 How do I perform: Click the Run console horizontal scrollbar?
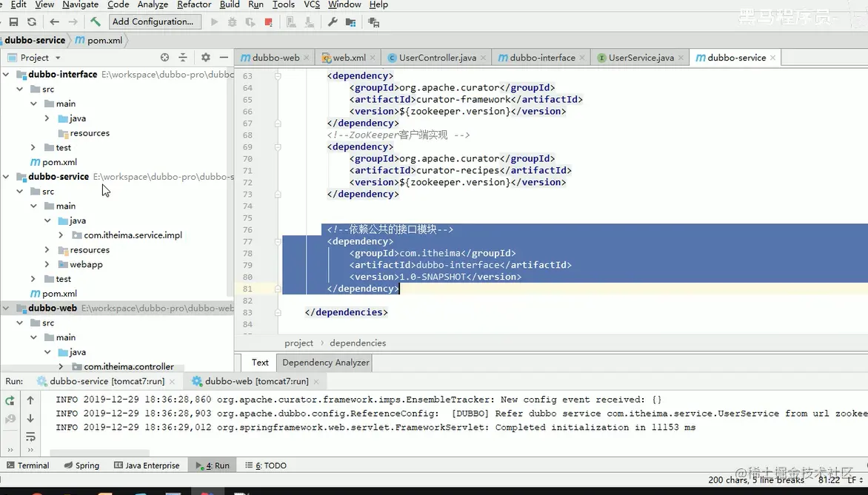[x=100, y=452]
